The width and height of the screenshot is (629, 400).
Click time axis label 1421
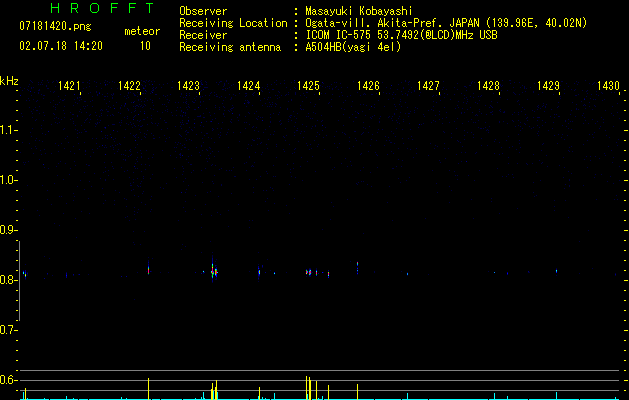click(x=69, y=85)
